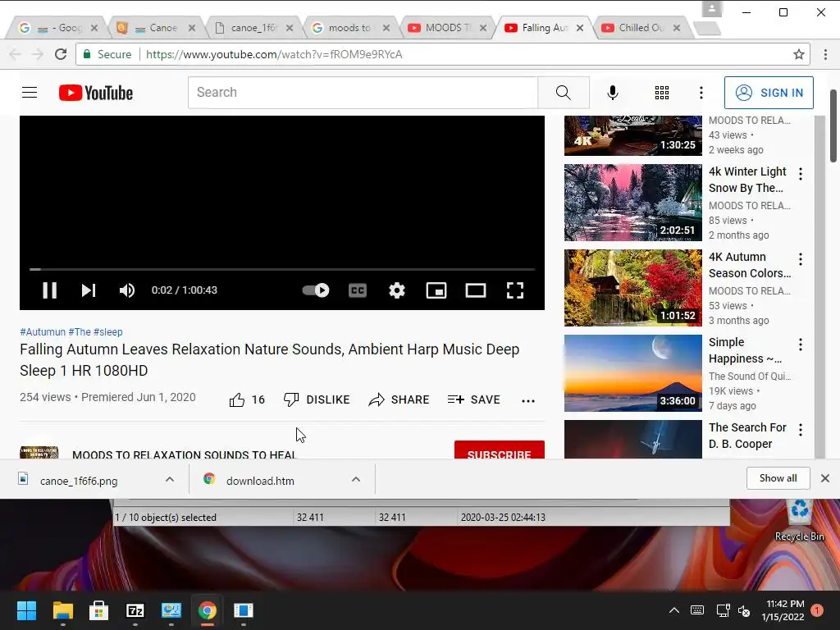Screen dimensions: 840x630
Task: Mute the video volume
Action: tap(127, 290)
